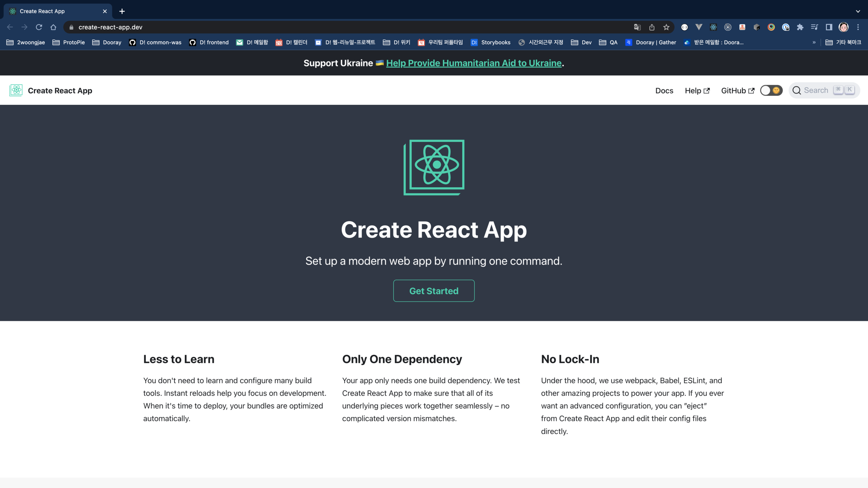Open Chrome's three-dot menu
The height and width of the screenshot is (488, 868).
(858, 27)
